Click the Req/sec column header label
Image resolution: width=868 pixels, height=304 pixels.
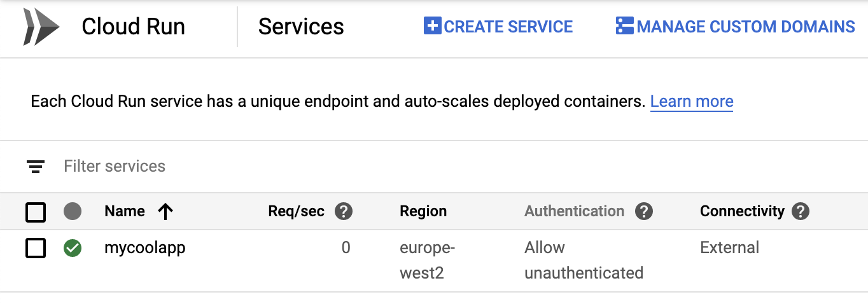(297, 211)
